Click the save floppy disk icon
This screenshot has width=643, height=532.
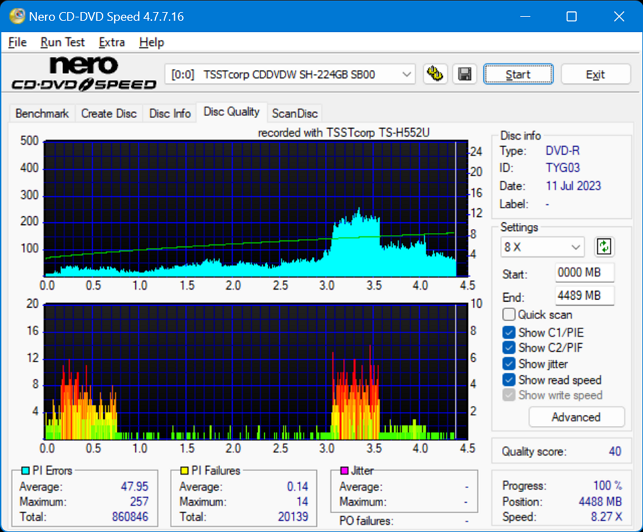(x=465, y=74)
